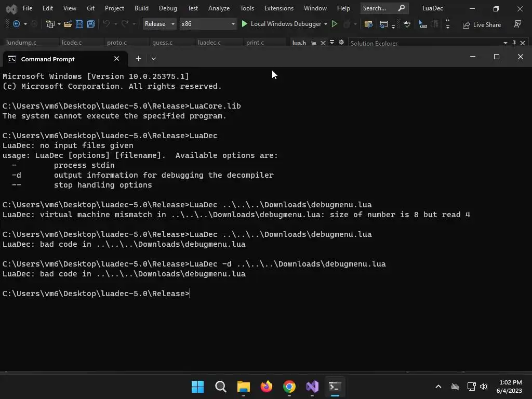Open the terminal new-tab profile dropdown

pyautogui.click(x=154, y=59)
